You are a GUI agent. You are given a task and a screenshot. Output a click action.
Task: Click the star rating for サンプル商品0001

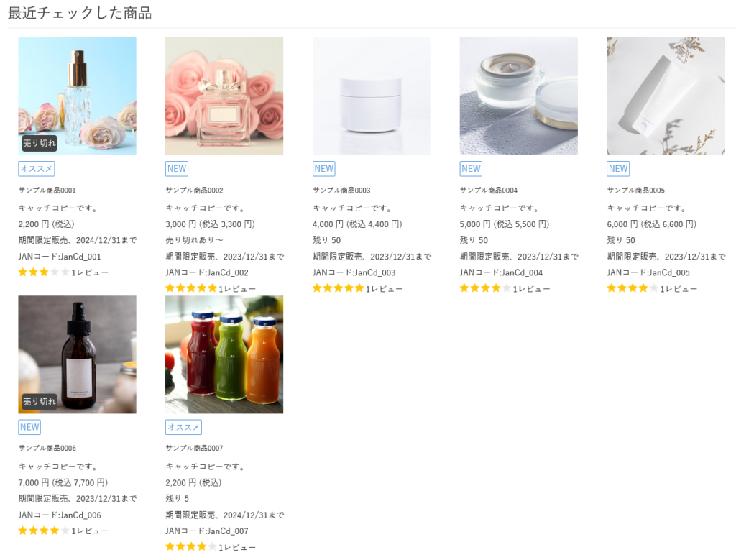44,272
